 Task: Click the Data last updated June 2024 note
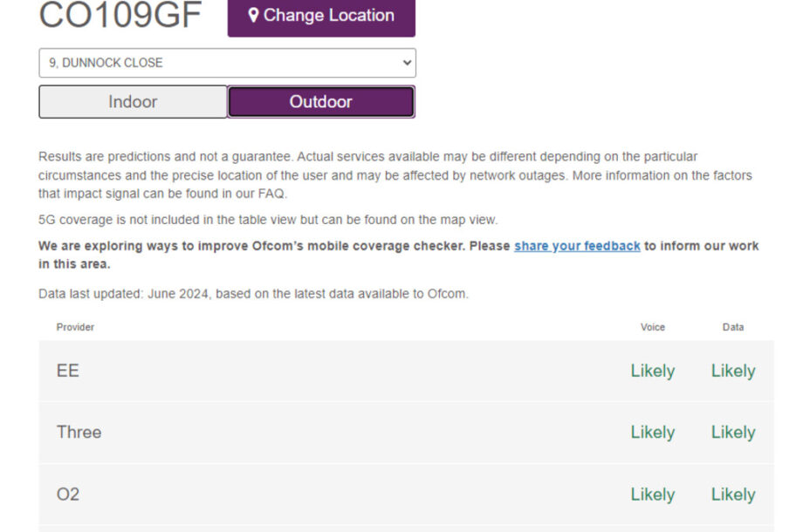click(x=253, y=294)
